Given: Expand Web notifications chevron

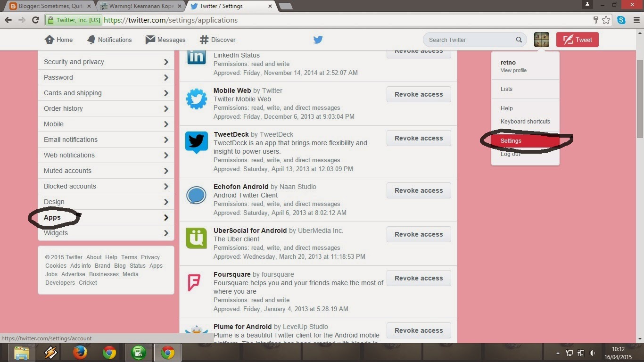Looking at the screenshot, I should click(x=166, y=155).
